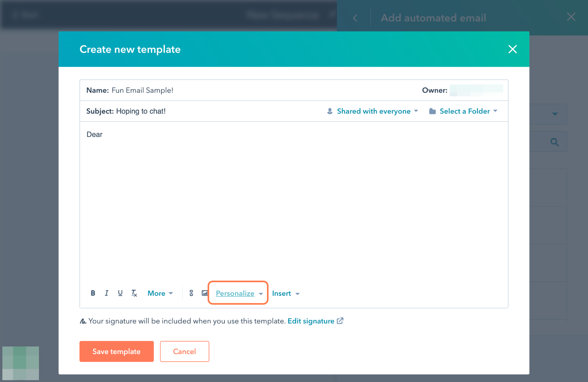Open the Insert dropdown
Image resolution: width=588 pixels, height=382 pixels.
pyautogui.click(x=286, y=293)
